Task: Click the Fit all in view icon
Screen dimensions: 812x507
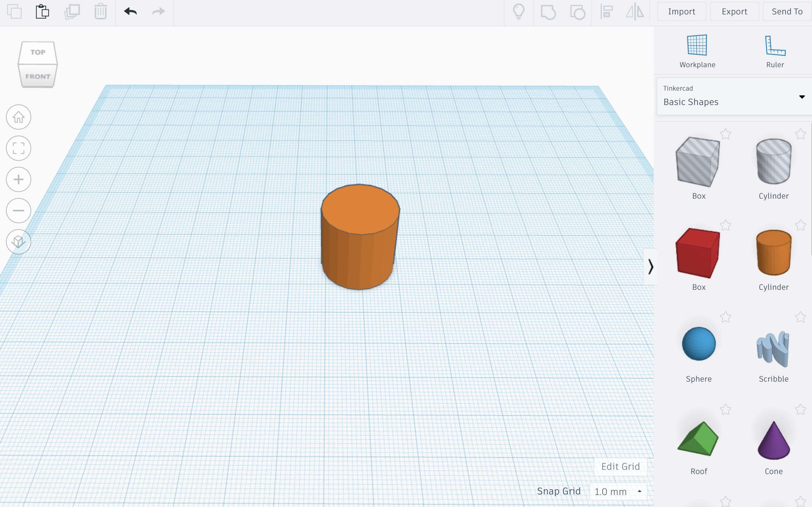Action: [18, 148]
